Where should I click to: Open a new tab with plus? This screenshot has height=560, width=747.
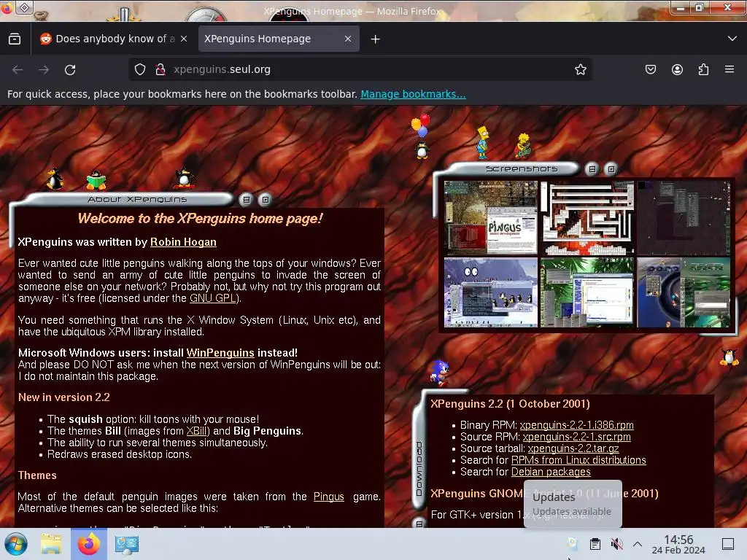click(376, 39)
